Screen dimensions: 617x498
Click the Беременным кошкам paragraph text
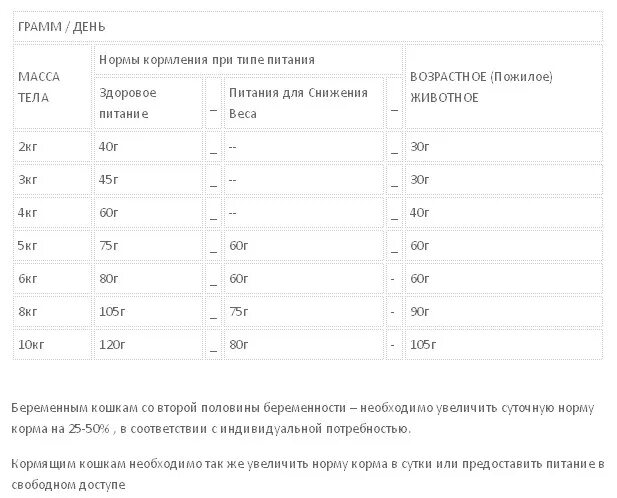pos(303,418)
